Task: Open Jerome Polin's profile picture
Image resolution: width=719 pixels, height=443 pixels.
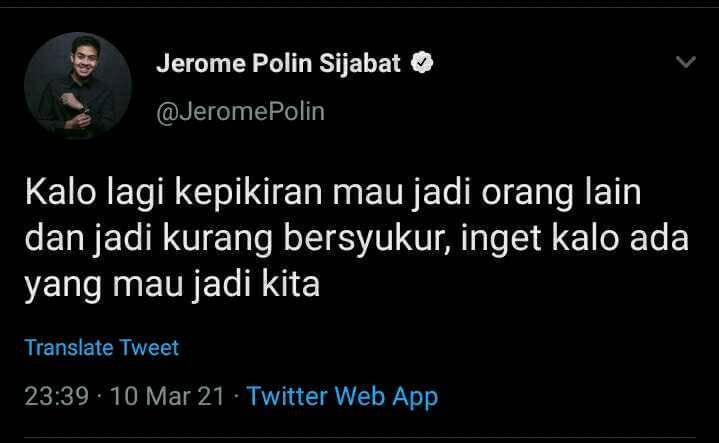Action: tap(78, 86)
